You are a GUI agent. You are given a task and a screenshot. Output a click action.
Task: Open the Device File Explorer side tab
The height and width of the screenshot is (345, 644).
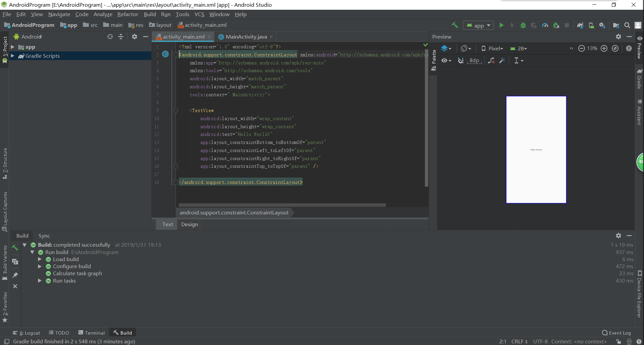click(x=639, y=294)
